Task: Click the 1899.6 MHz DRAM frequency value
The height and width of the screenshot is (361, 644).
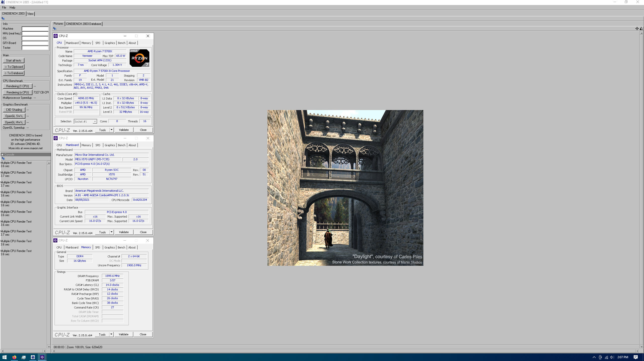Action: click(112, 276)
